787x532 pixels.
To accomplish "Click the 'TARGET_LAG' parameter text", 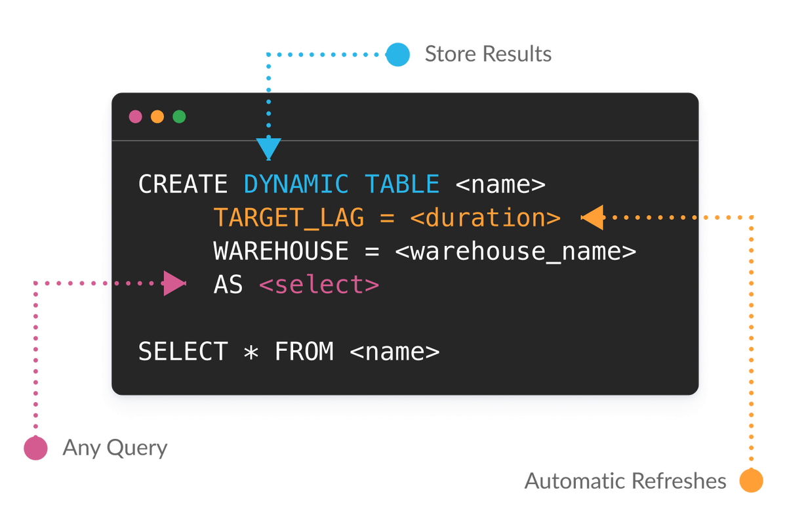I will coord(289,218).
